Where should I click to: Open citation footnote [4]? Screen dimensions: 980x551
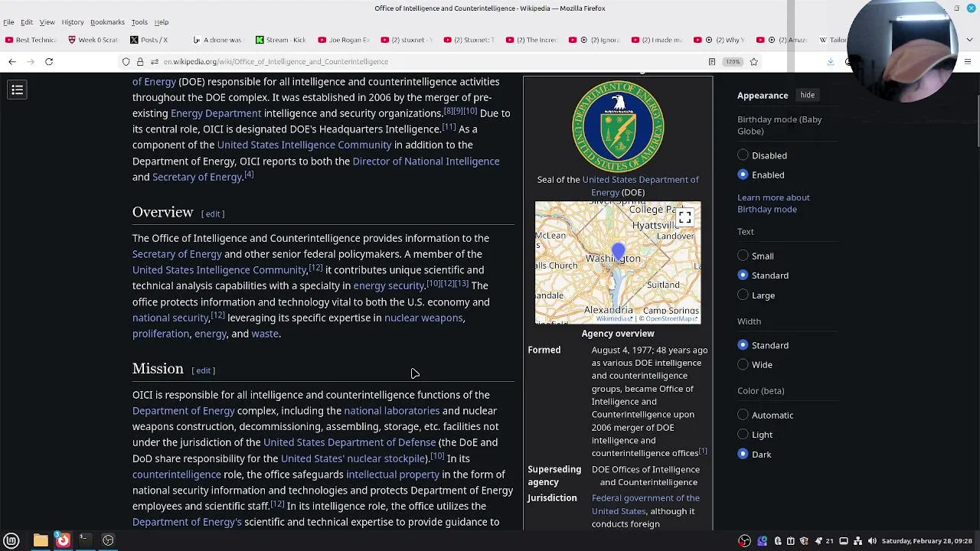(249, 174)
